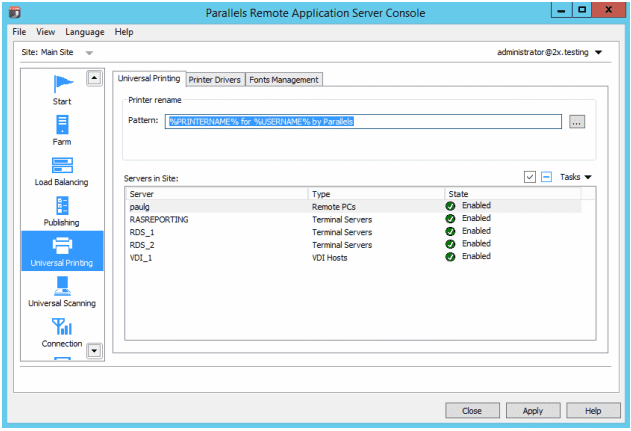Click the Remote PCs type cell

pyautogui.click(x=334, y=207)
